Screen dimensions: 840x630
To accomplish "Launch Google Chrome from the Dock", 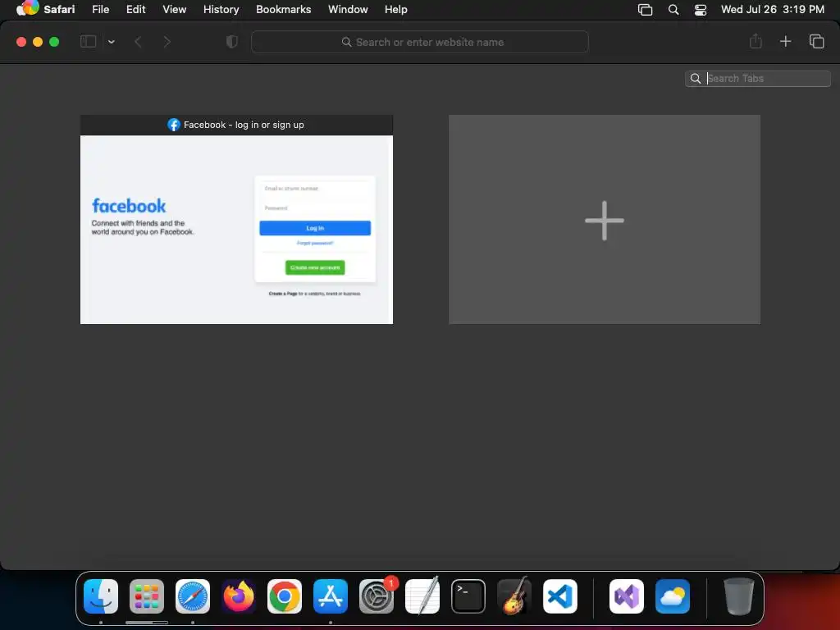I will 285,596.
